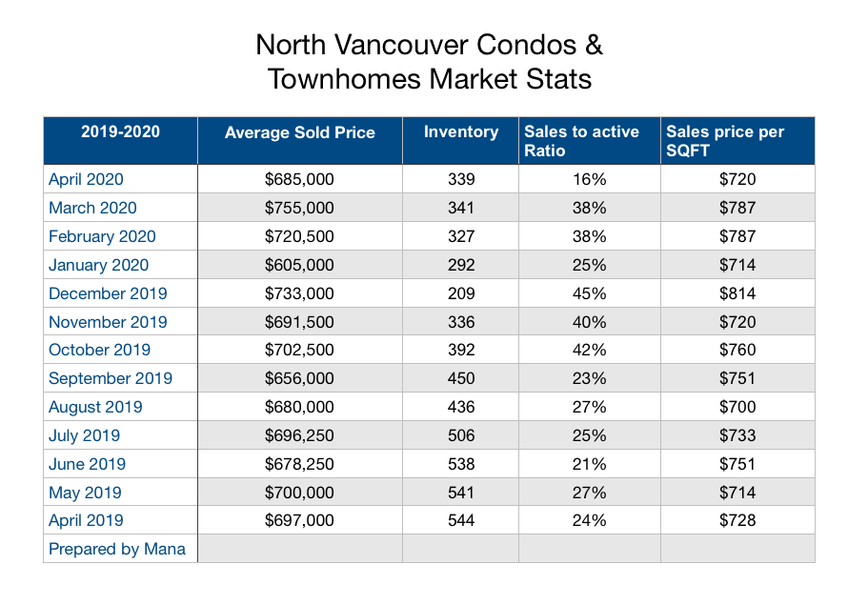868x605 pixels.
Task: Click the $814 price per SQFT cell
Action: click(738, 293)
